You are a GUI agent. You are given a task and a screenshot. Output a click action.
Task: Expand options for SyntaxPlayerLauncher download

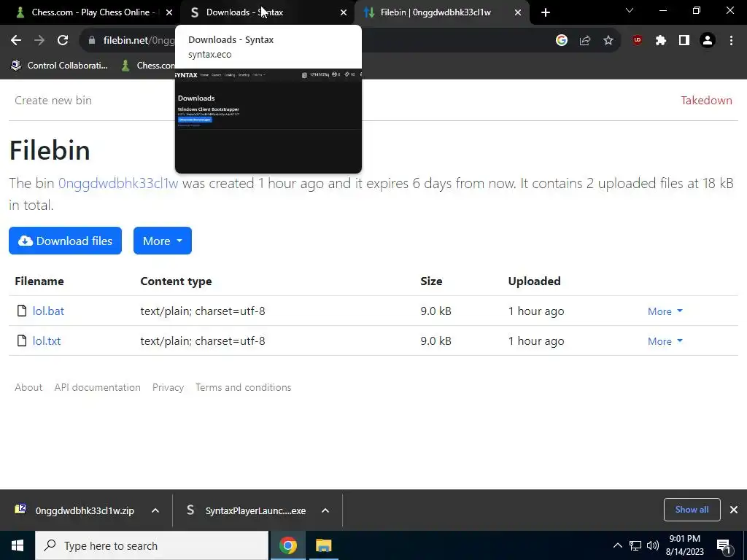[x=325, y=510]
